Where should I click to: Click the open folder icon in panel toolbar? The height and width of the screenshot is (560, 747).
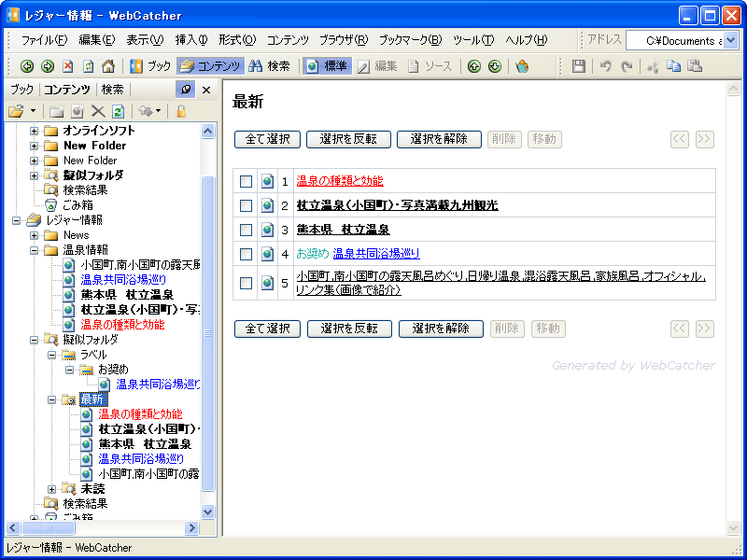(16, 111)
